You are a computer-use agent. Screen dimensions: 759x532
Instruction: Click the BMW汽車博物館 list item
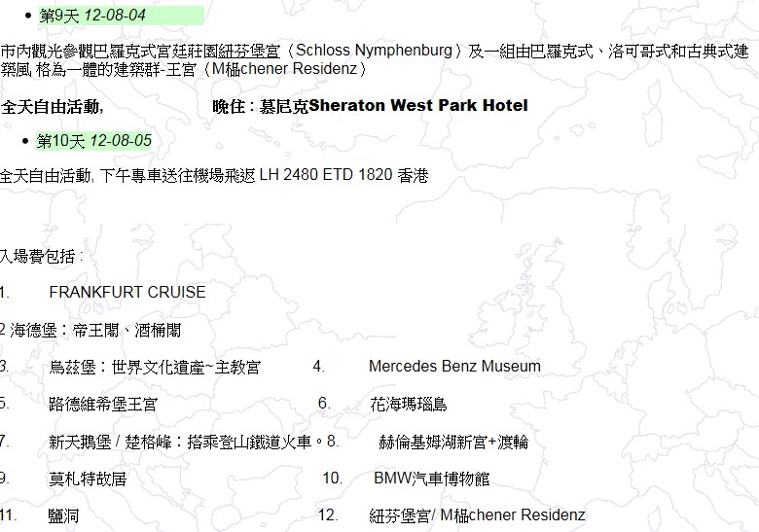tap(431, 479)
